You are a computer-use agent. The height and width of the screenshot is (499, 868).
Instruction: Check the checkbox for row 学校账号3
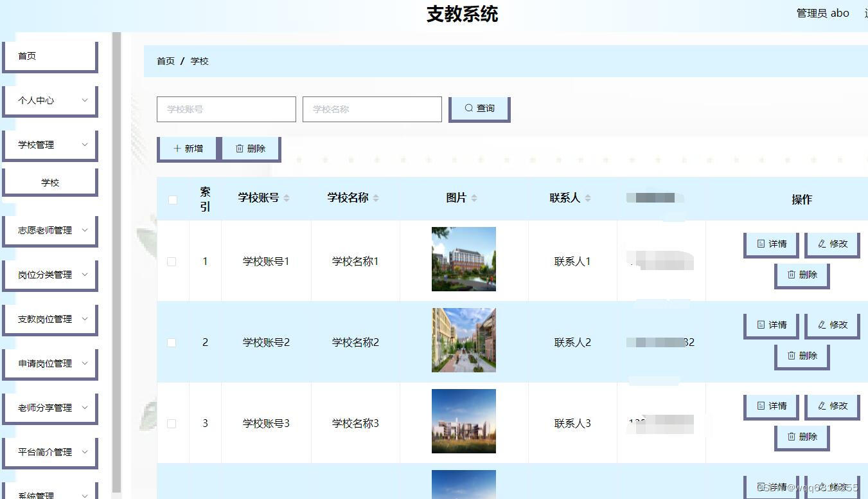(172, 424)
